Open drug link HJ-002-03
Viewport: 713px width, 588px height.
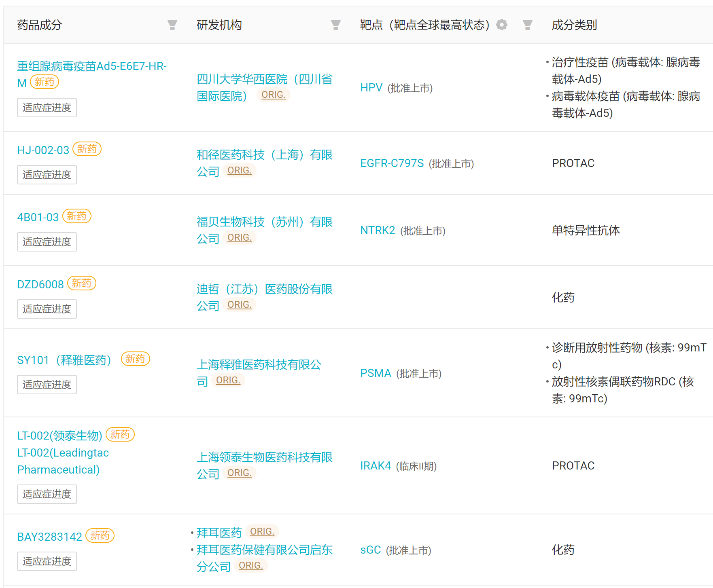click(x=43, y=150)
